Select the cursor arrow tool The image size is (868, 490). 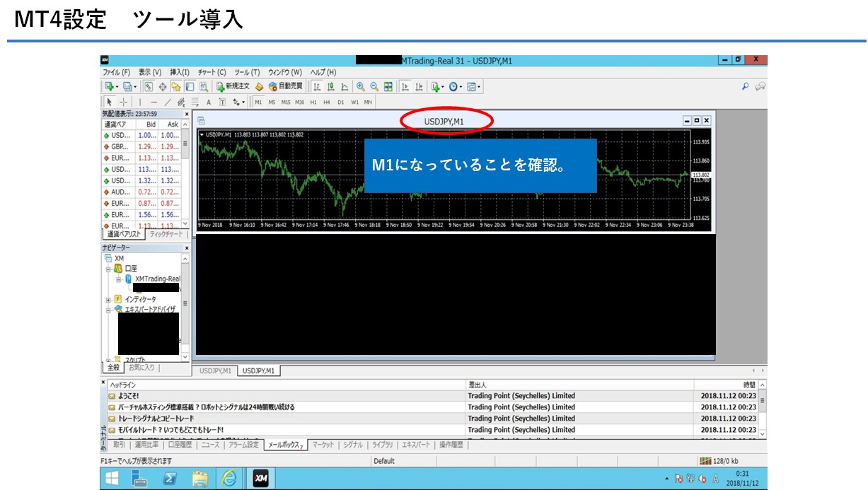(x=110, y=102)
